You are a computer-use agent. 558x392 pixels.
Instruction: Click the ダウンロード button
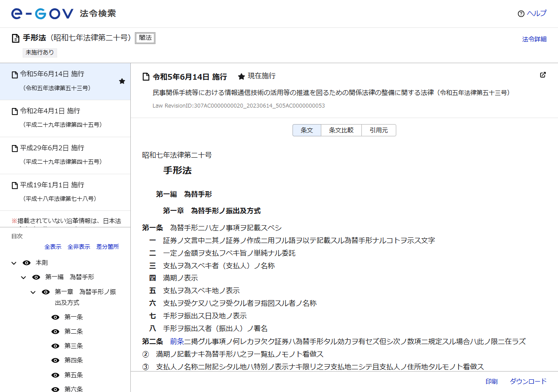(528, 382)
